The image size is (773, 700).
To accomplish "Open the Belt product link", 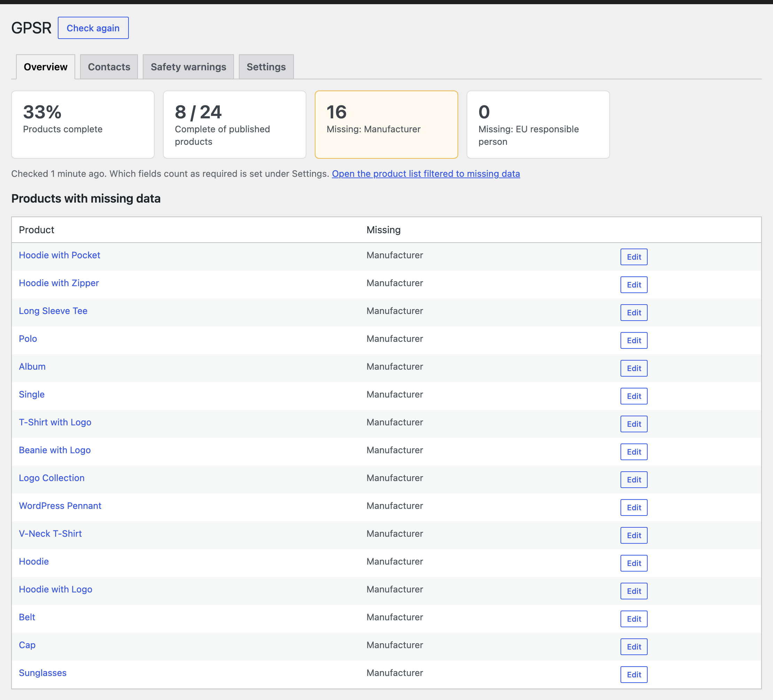I will 27,617.
